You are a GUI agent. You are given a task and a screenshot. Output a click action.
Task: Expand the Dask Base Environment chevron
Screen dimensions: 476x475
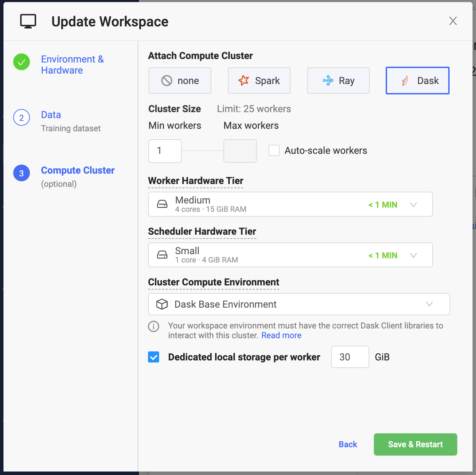[429, 304]
